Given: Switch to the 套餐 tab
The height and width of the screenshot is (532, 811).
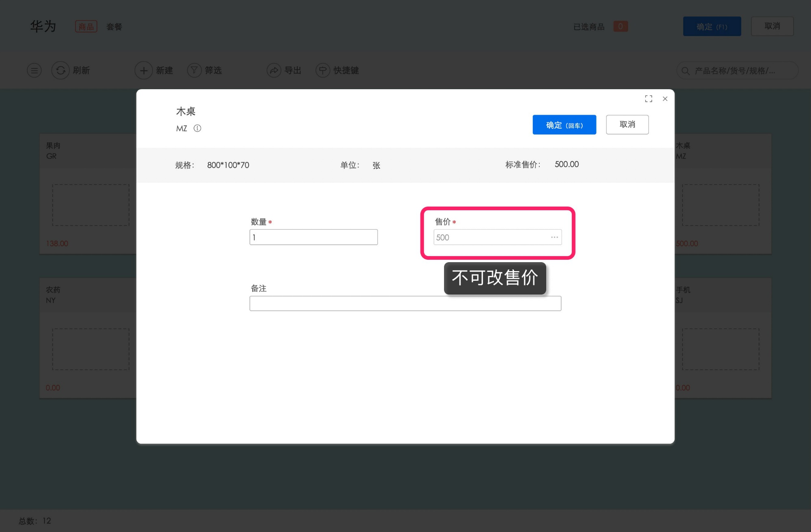Looking at the screenshot, I should (x=114, y=26).
